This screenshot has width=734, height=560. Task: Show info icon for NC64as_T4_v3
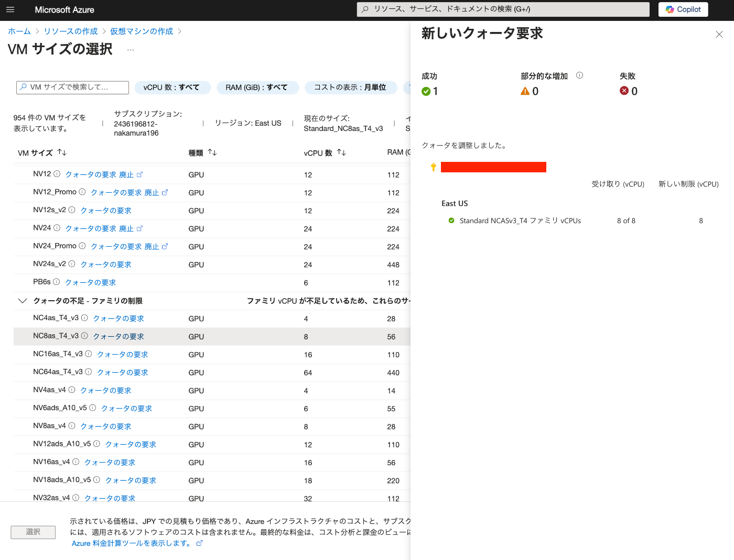click(x=88, y=371)
